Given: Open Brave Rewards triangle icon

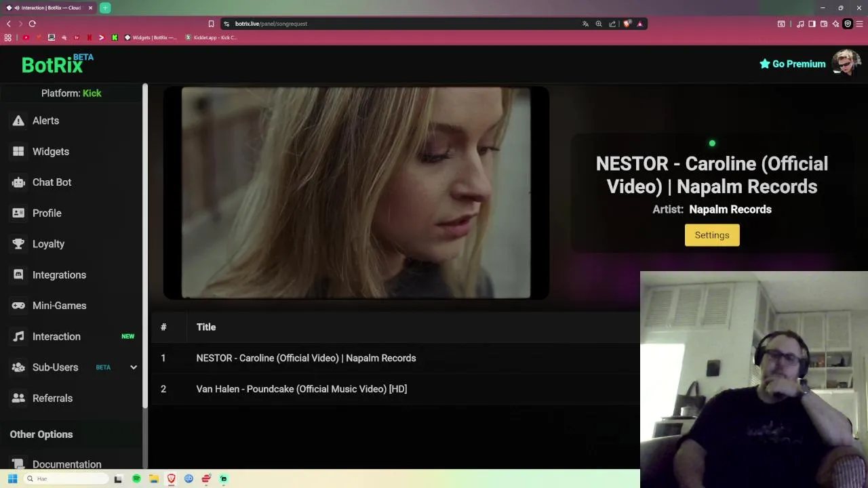Looking at the screenshot, I should click(x=639, y=24).
